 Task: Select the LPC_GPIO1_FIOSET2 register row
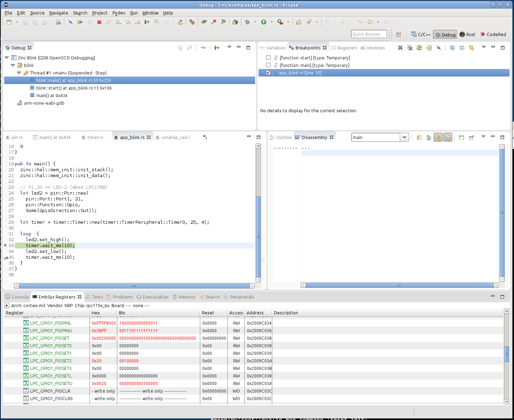click(x=253, y=361)
